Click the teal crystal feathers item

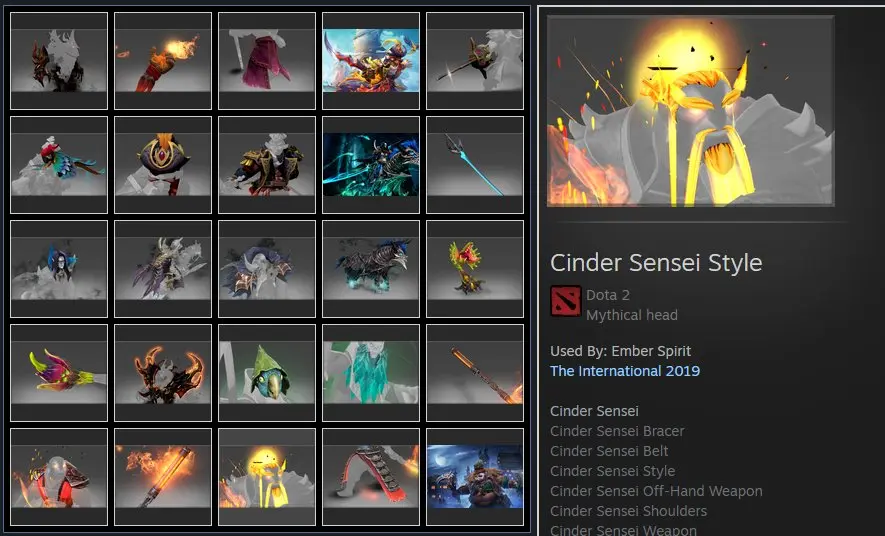(371, 372)
